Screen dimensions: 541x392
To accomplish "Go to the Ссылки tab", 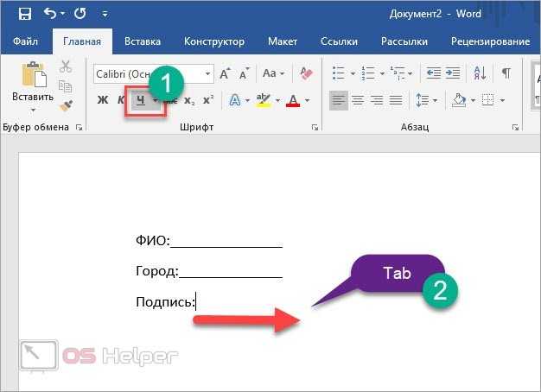I will tap(339, 41).
